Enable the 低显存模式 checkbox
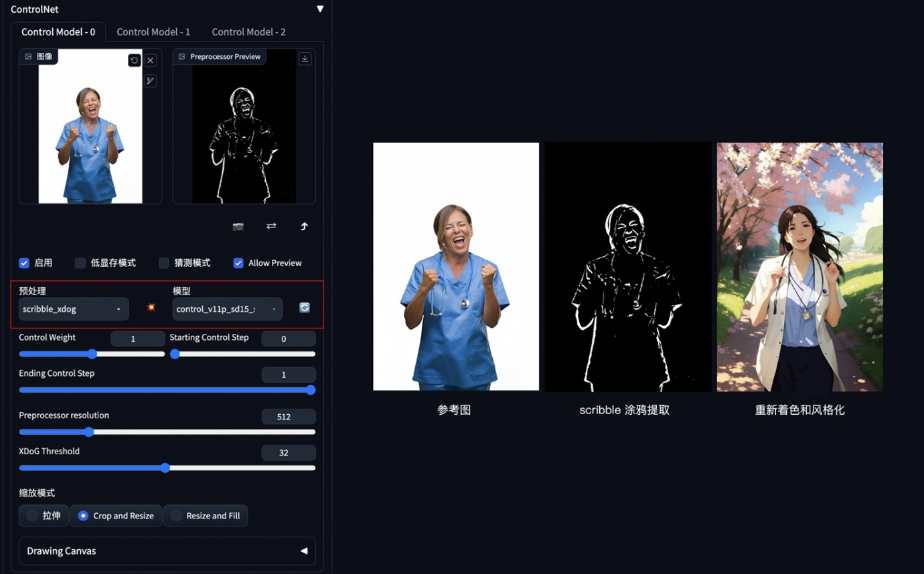 click(x=80, y=263)
